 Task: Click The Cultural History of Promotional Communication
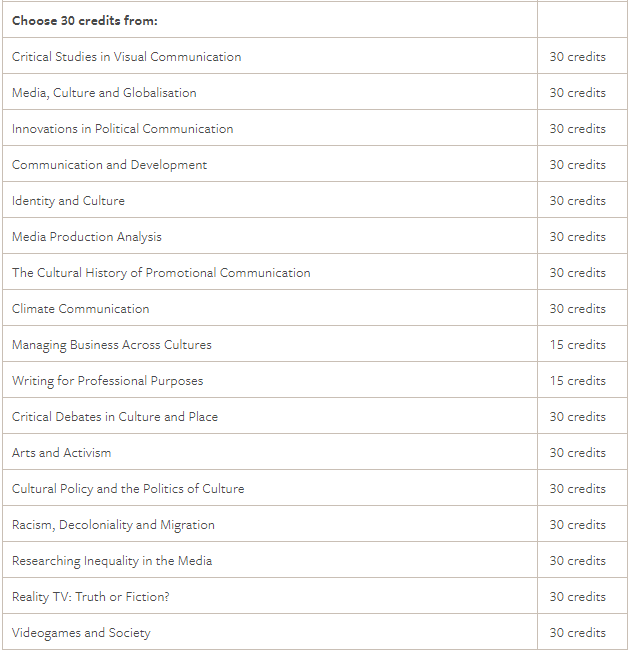pyautogui.click(x=161, y=273)
